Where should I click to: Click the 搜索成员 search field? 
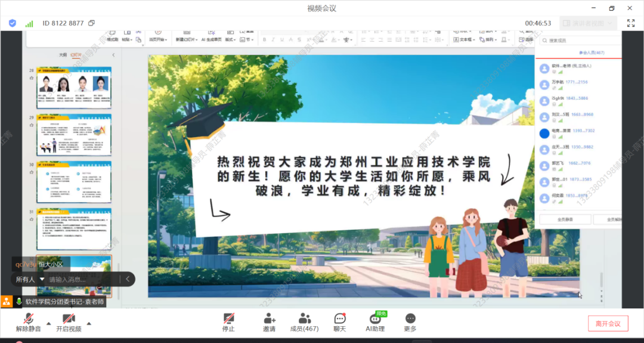click(x=581, y=41)
